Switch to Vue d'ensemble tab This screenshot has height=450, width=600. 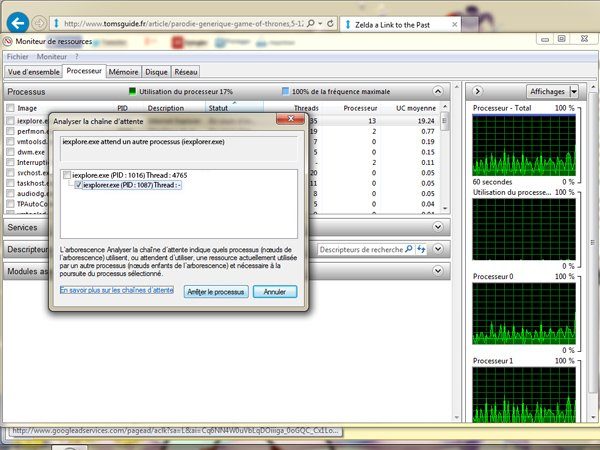coord(33,72)
